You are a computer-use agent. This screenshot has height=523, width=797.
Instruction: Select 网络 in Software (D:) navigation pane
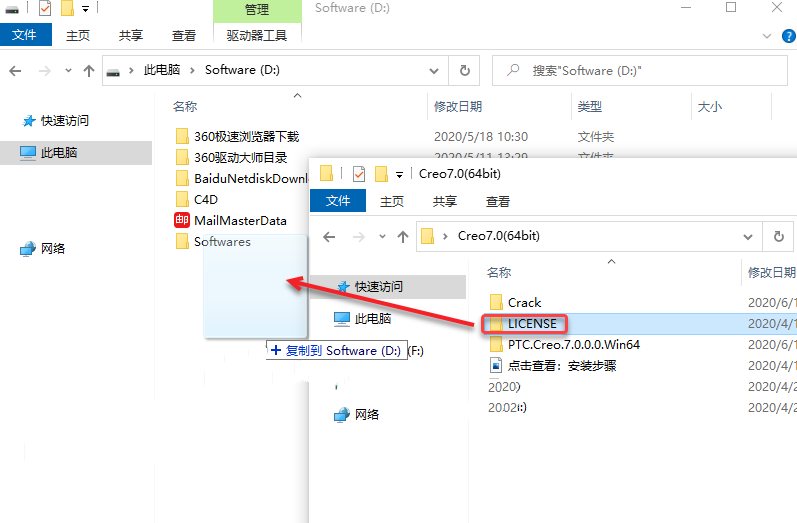pos(43,249)
